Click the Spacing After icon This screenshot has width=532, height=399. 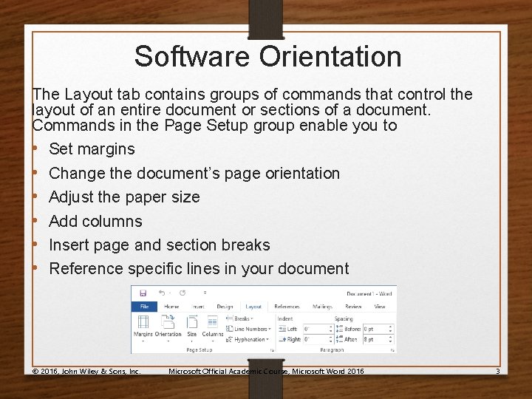pos(339,339)
